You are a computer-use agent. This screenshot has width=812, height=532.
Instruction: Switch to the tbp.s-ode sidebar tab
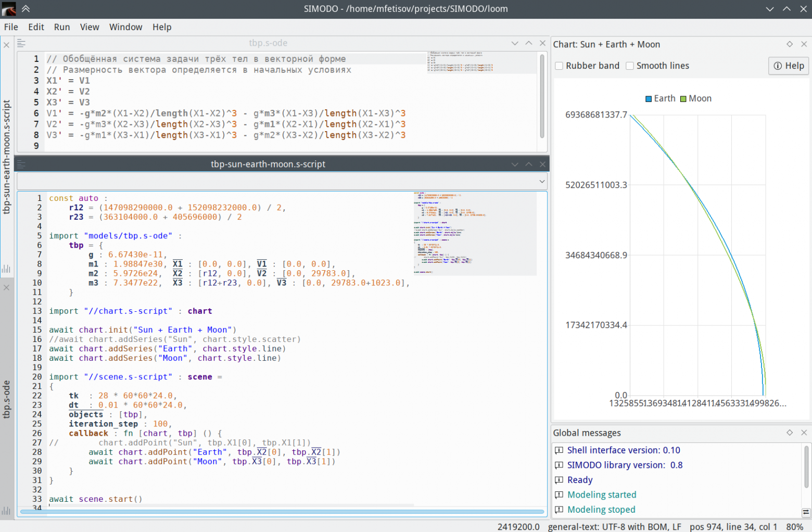point(7,399)
